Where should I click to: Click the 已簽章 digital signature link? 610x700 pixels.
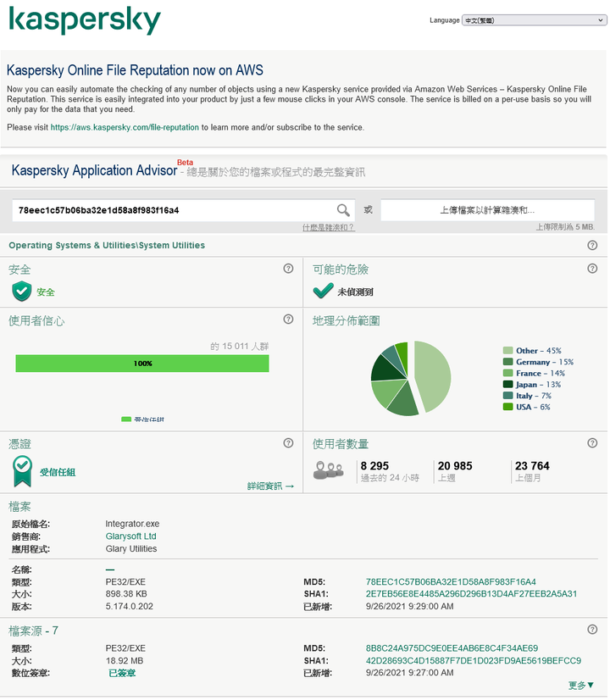pos(122,673)
